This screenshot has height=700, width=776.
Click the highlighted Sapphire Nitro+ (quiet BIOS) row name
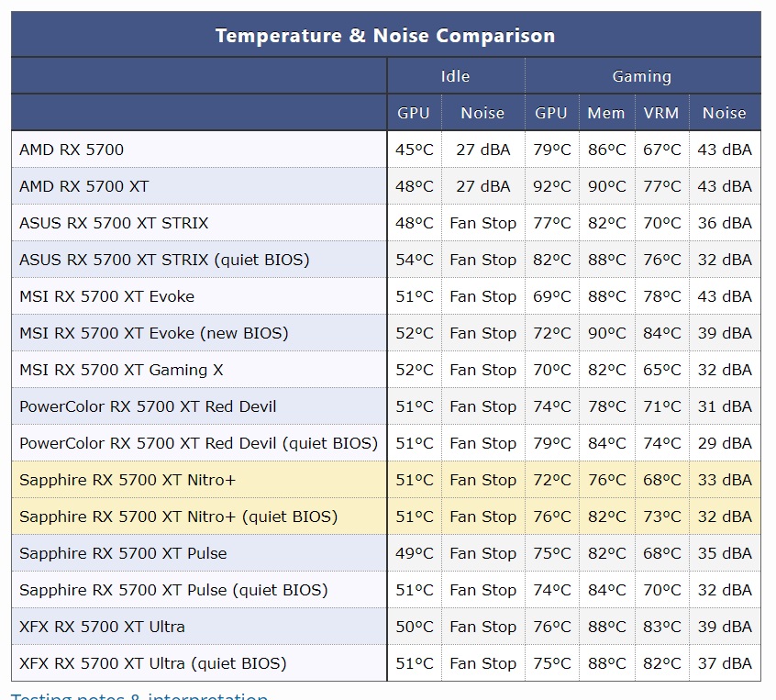click(178, 517)
